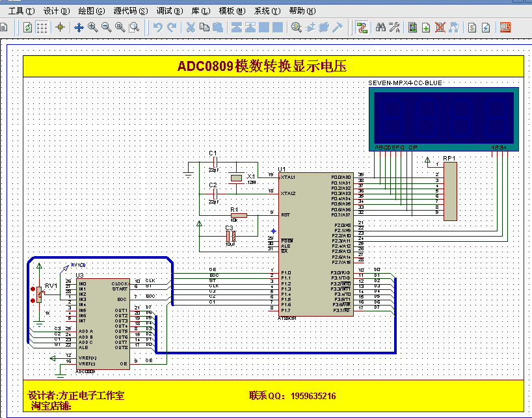Select the RV1 potentiometer component
Viewport: 532px width, 418px height.
40,294
